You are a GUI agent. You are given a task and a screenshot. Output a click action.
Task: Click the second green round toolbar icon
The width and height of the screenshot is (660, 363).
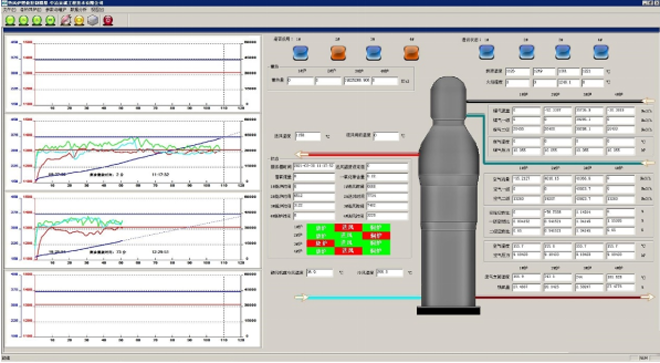click(x=24, y=20)
